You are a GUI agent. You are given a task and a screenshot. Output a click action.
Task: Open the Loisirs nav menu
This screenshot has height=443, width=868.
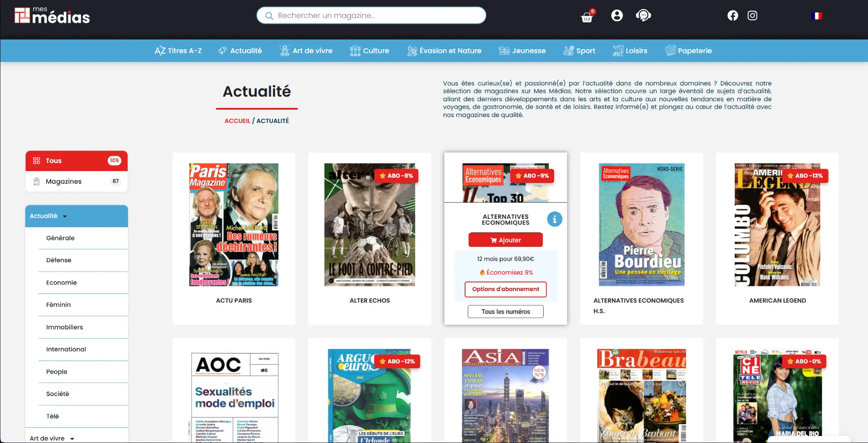[630, 51]
